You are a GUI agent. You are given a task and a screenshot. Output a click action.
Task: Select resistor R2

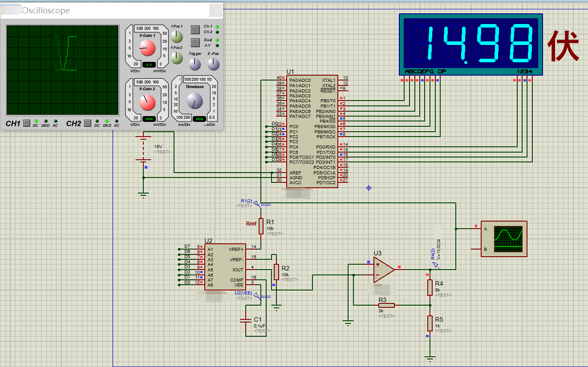[x=276, y=271]
